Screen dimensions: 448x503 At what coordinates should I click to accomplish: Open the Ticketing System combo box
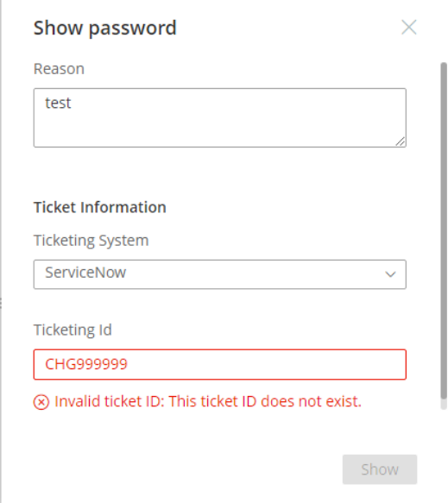coord(220,274)
